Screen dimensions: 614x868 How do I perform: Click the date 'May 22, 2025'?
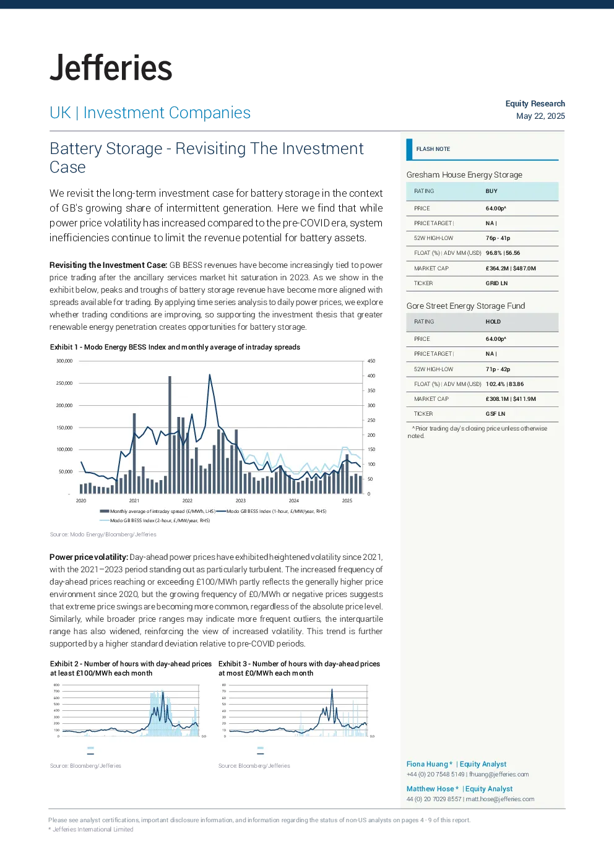540,116
